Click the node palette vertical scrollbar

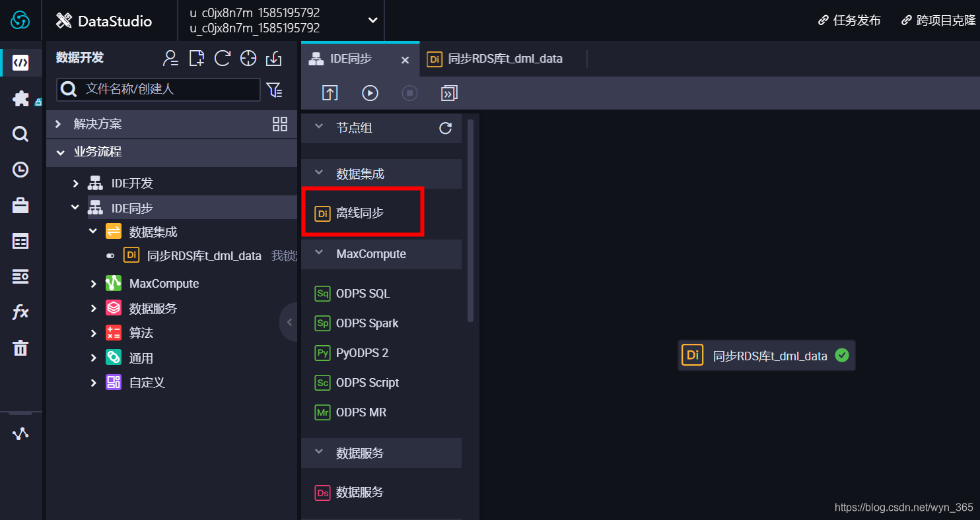tap(470, 220)
